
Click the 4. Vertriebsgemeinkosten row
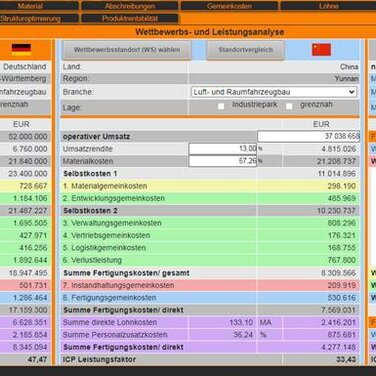point(210,235)
